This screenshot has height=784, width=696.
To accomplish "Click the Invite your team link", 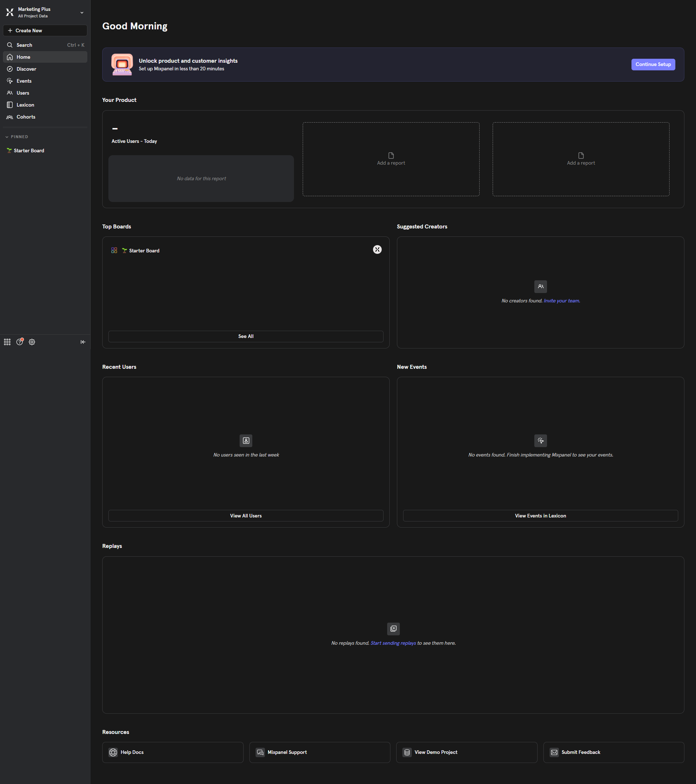I will click(x=562, y=301).
